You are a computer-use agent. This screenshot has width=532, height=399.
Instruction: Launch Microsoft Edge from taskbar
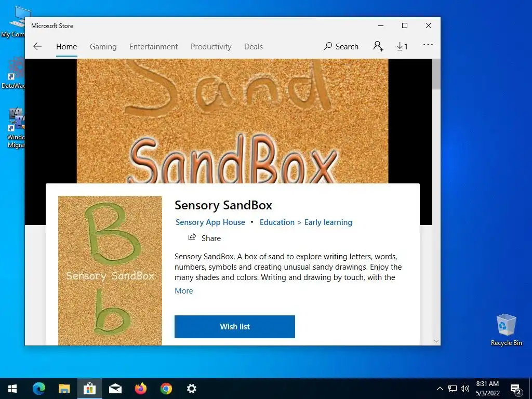tap(38, 389)
